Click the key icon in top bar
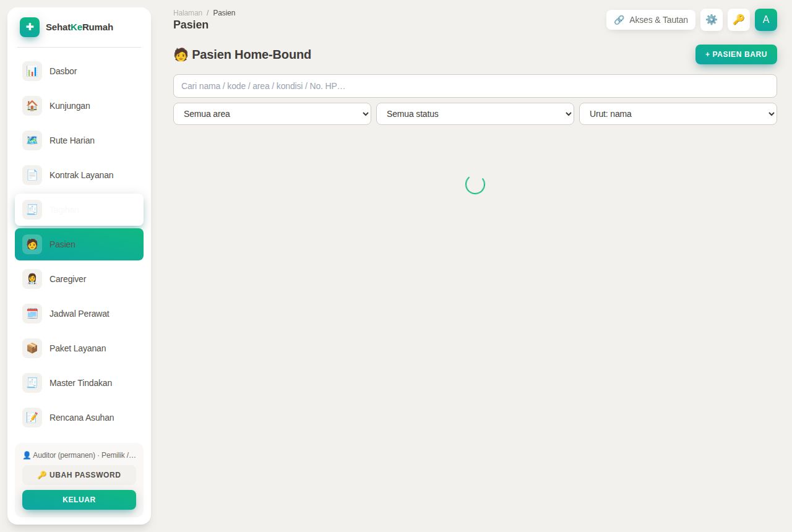This screenshot has width=792, height=532. click(739, 20)
